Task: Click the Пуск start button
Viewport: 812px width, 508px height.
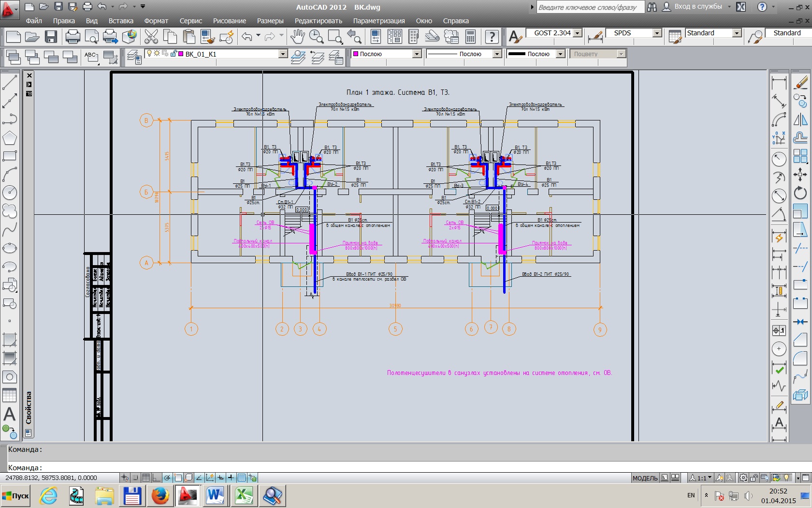Action: pyautogui.click(x=15, y=496)
